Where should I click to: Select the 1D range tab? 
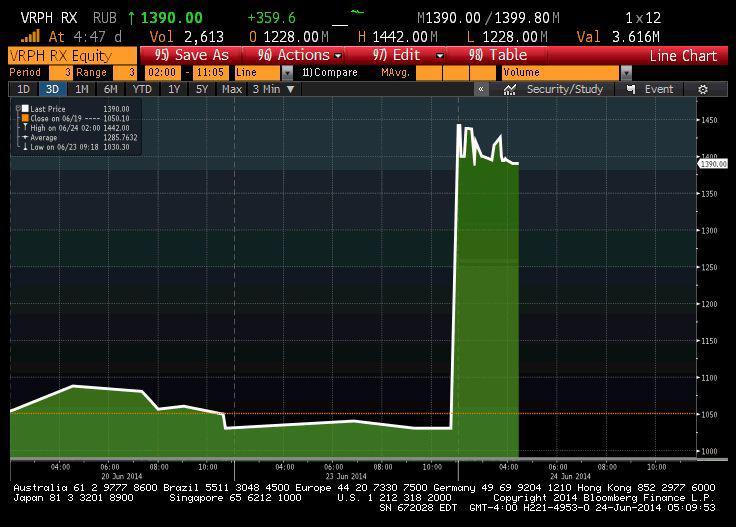click(23, 89)
